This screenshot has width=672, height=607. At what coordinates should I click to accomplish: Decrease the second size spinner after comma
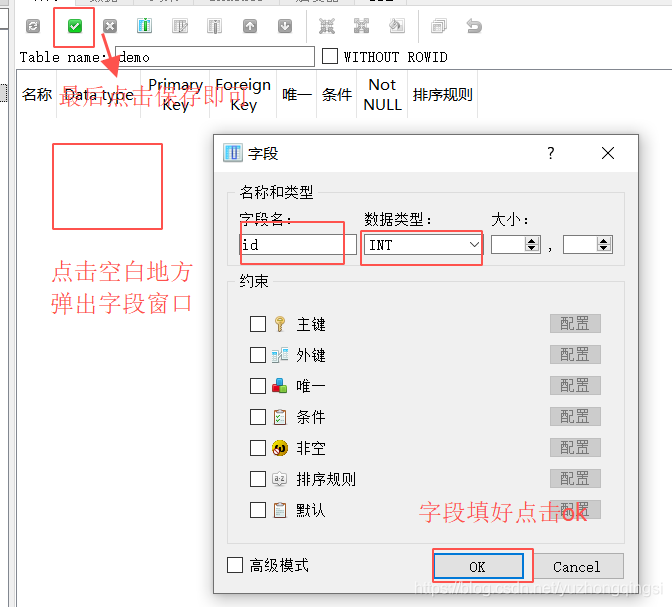(604, 249)
